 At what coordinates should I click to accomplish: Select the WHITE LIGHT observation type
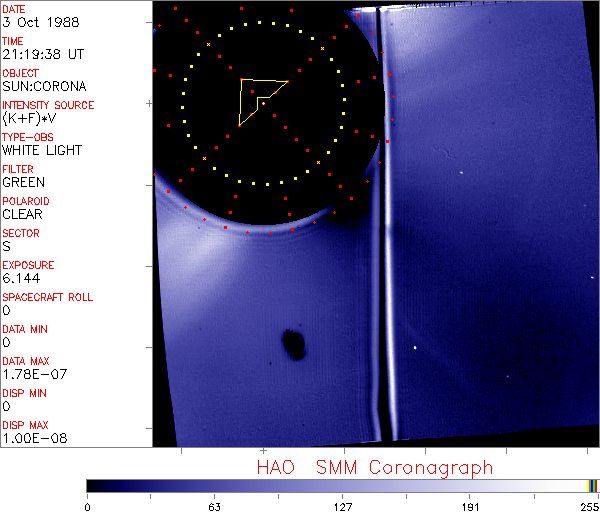(42, 150)
